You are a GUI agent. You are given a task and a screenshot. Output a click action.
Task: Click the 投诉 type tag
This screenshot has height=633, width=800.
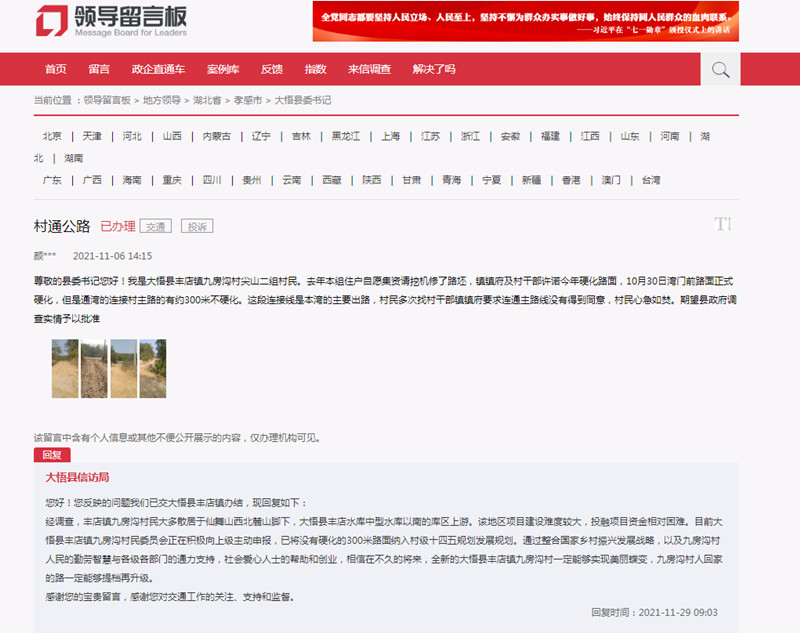pos(198,227)
